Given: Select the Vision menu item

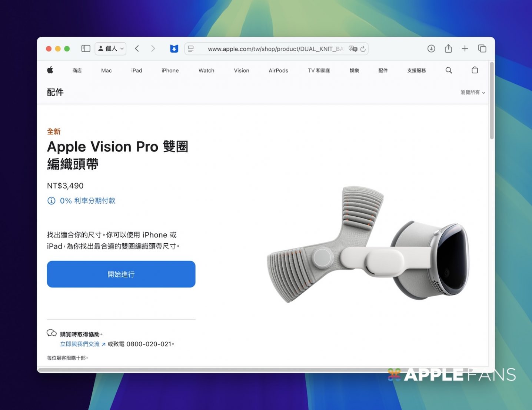Looking at the screenshot, I should [x=242, y=70].
